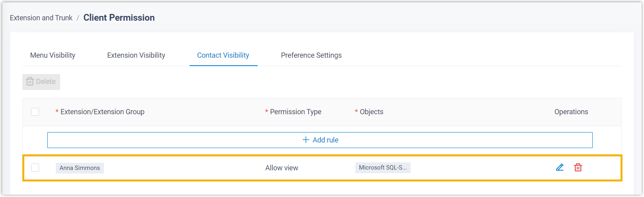Click the Allow view permission cell
644x197 pixels.
pyautogui.click(x=282, y=168)
